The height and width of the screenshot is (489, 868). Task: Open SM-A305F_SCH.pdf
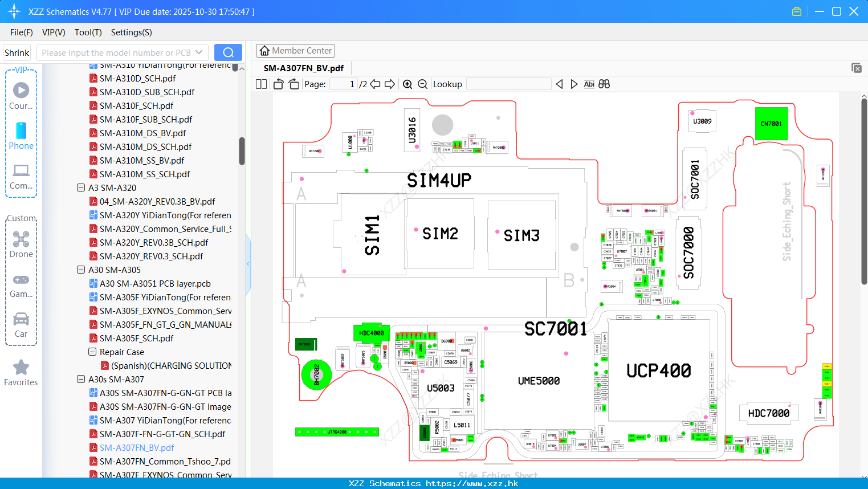coord(136,338)
